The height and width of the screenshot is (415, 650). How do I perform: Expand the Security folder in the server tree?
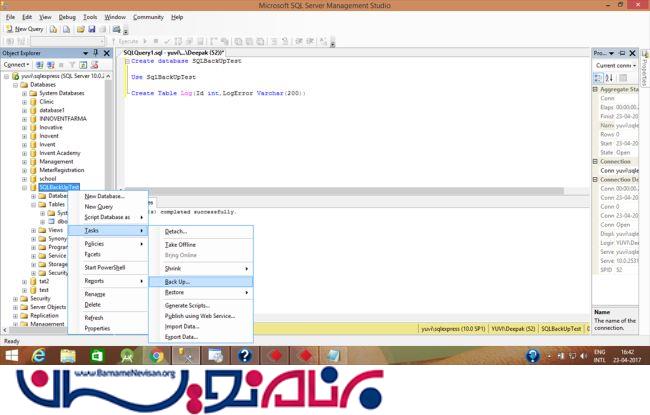point(16,298)
